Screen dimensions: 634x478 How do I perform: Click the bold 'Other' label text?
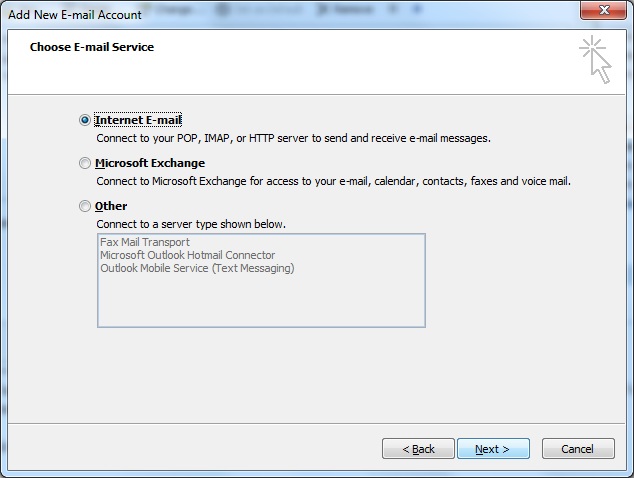(111, 206)
